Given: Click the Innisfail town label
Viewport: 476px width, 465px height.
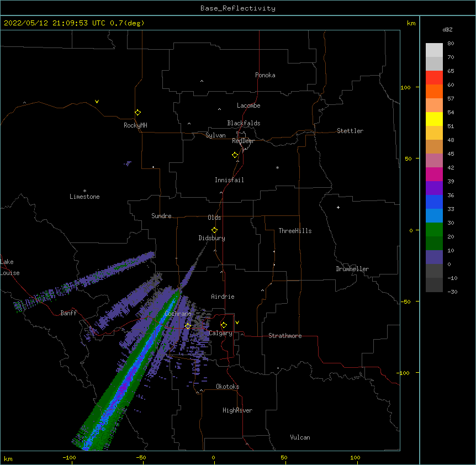Looking at the screenshot, I should click(x=229, y=180).
